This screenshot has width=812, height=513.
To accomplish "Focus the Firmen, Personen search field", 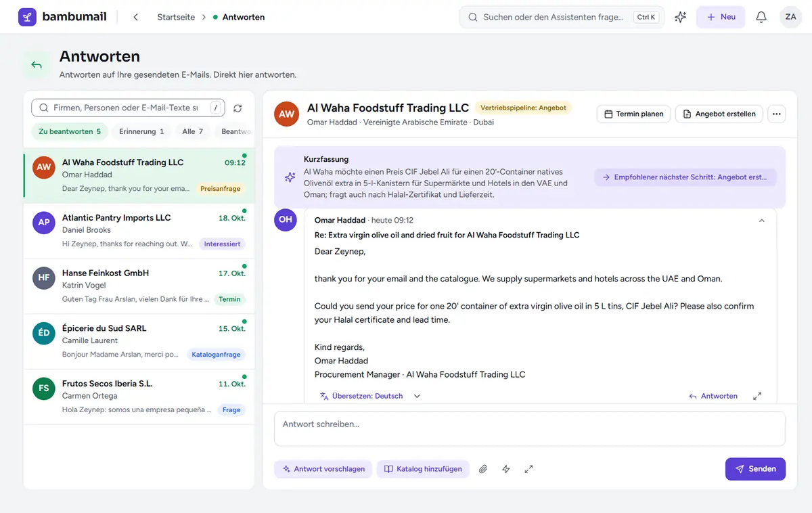I will [x=128, y=108].
